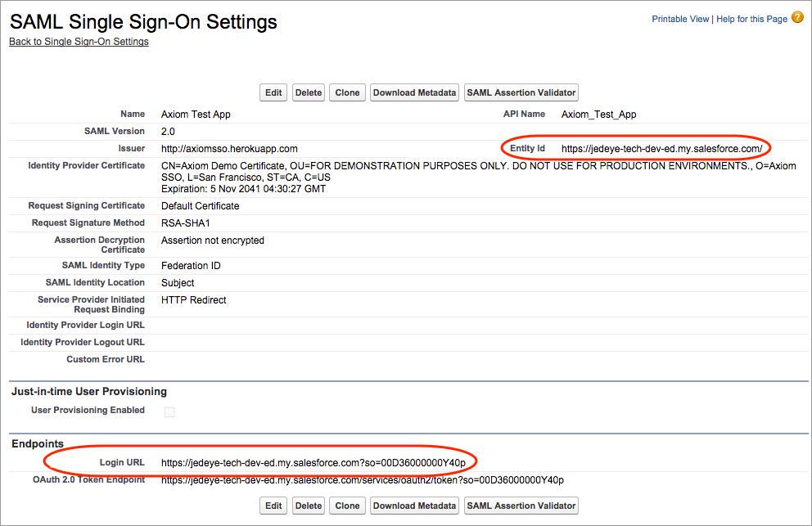The image size is (812, 526).
Task: Click the Just-in-time User Provisioning heading
Action: point(89,391)
